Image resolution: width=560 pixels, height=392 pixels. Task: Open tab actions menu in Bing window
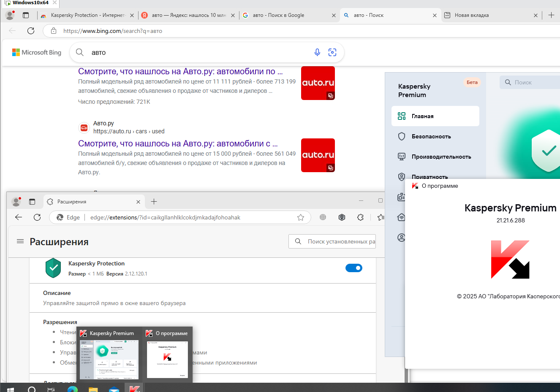pyautogui.click(x=26, y=15)
